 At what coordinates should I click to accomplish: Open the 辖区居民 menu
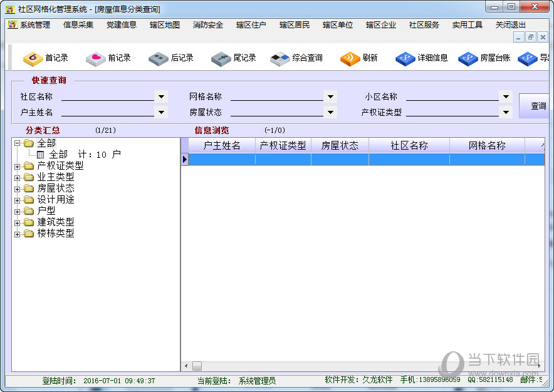pos(295,24)
